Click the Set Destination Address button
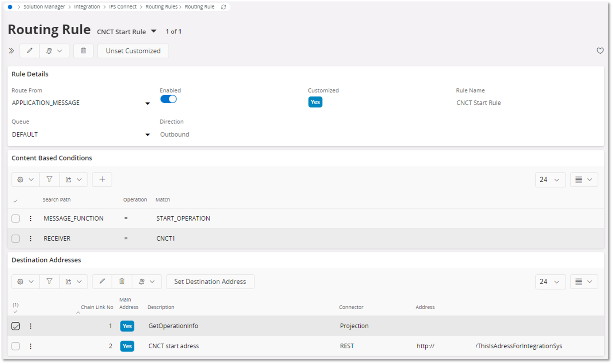613x364 pixels. click(210, 281)
